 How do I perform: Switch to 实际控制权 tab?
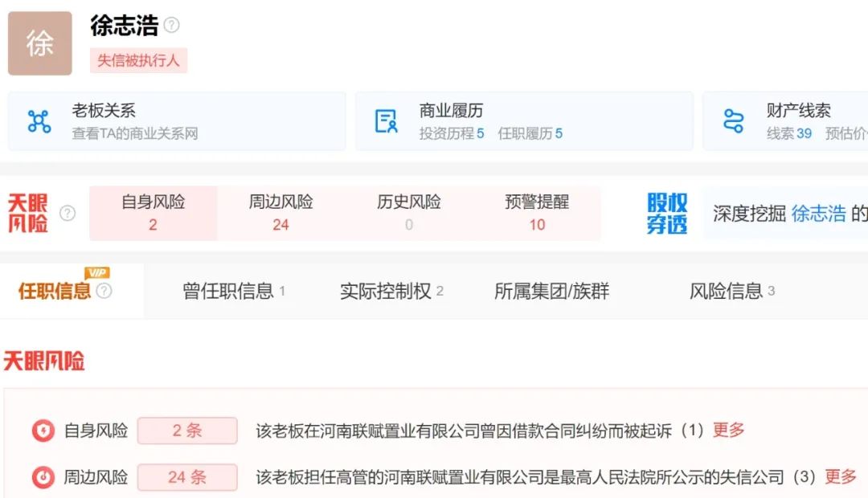(x=391, y=291)
